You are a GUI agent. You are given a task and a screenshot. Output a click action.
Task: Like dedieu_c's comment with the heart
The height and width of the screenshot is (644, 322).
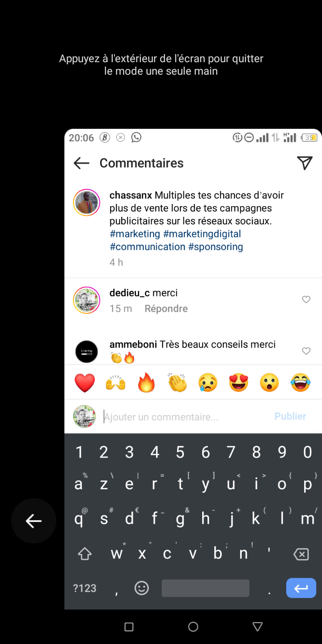tap(306, 300)
